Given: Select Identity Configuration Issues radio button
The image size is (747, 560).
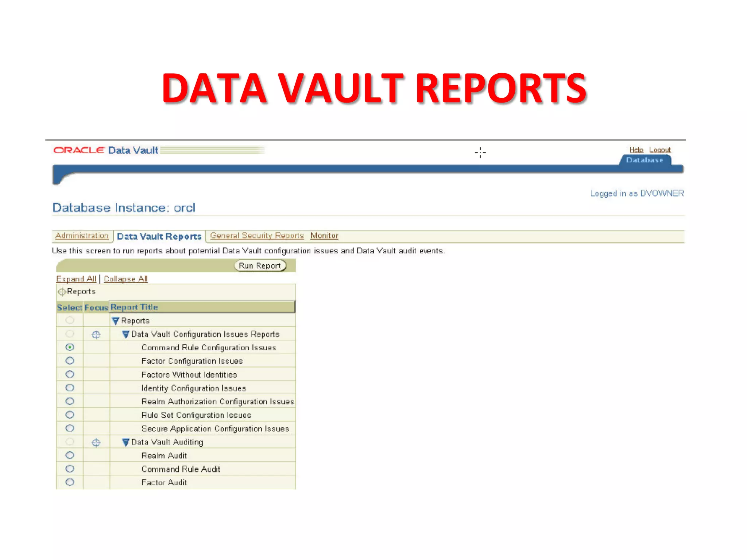Looking at the screenshot, I should 70,388.
